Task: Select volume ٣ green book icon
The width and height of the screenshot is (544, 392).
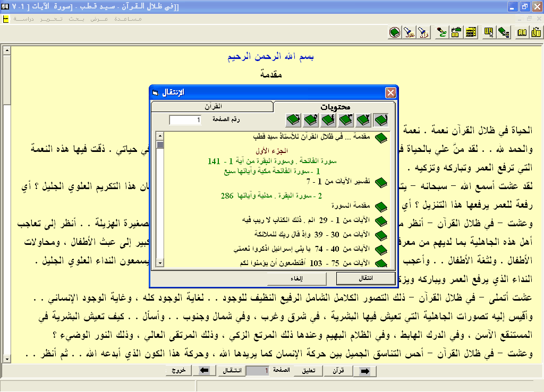Action: (346, 120)
